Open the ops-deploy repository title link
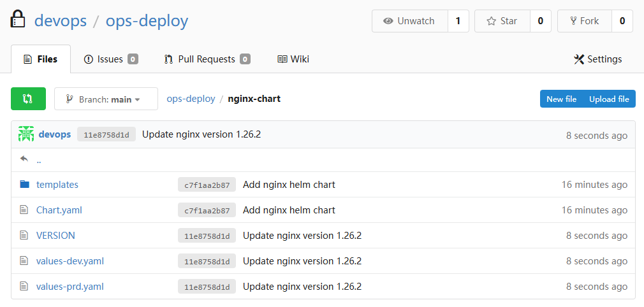Viewport: 644px width, 307px height. pos(147,20)
